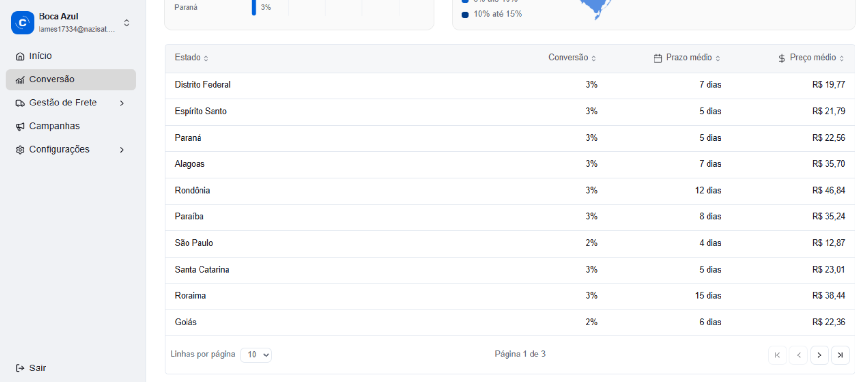Click the Campanhas megaphone icon

[20, 127]
